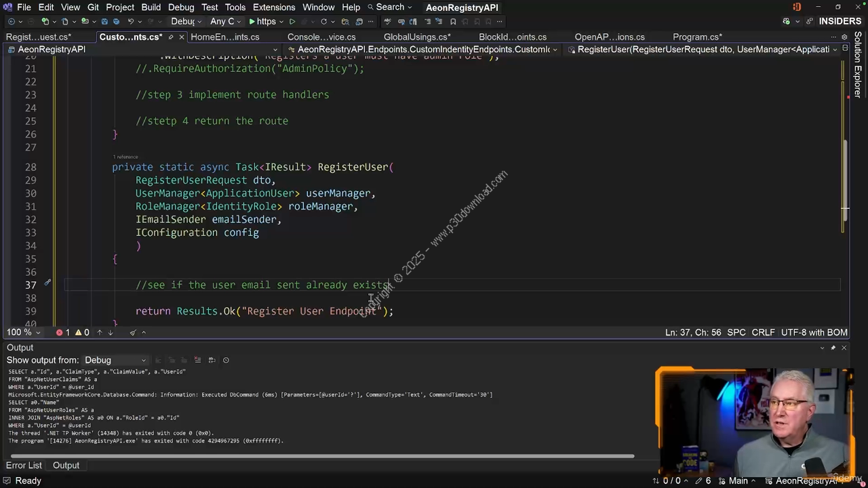Click the error count indicator
Image resolution: width=868 pixels, height=488 pixels.
(62, 332)
